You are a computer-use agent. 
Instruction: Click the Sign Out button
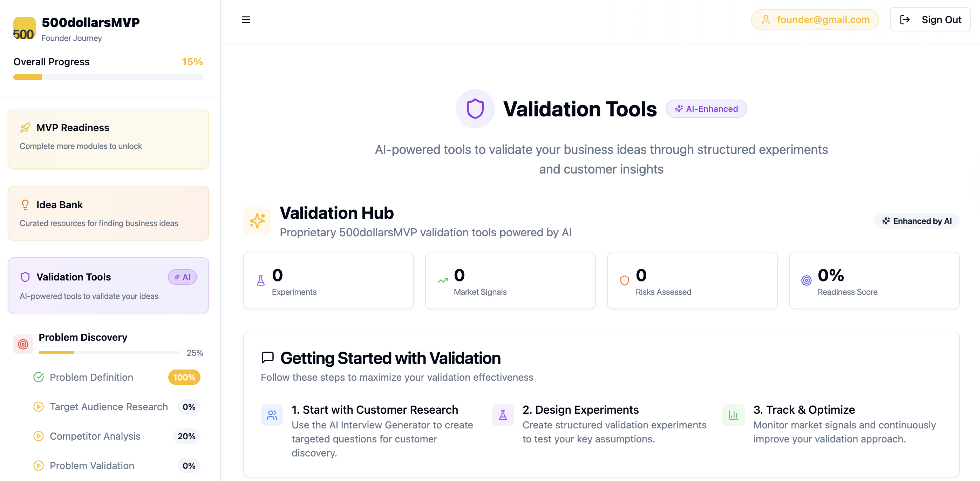click(930, 20)
